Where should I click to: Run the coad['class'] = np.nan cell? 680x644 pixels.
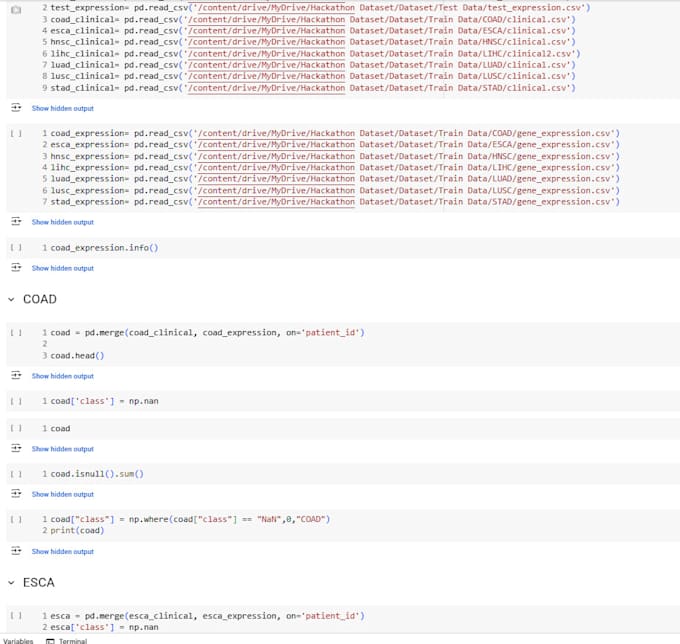(x=15, y=401)
